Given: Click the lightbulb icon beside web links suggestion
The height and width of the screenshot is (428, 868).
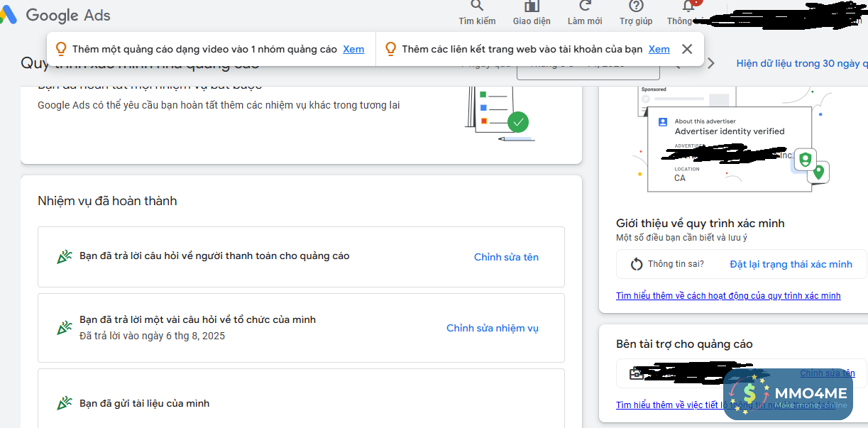Looking at the screenshot, I should (390, 49).
